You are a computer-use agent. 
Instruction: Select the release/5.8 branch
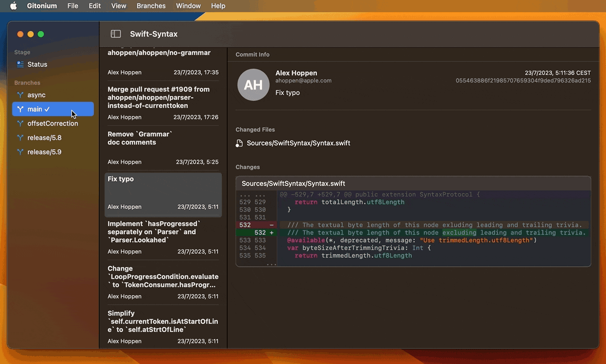53,138
